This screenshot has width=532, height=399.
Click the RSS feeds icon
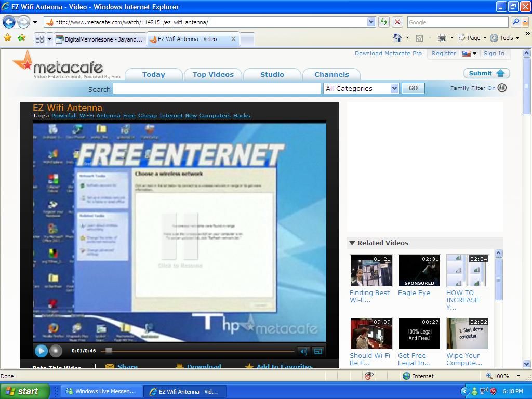419,38
